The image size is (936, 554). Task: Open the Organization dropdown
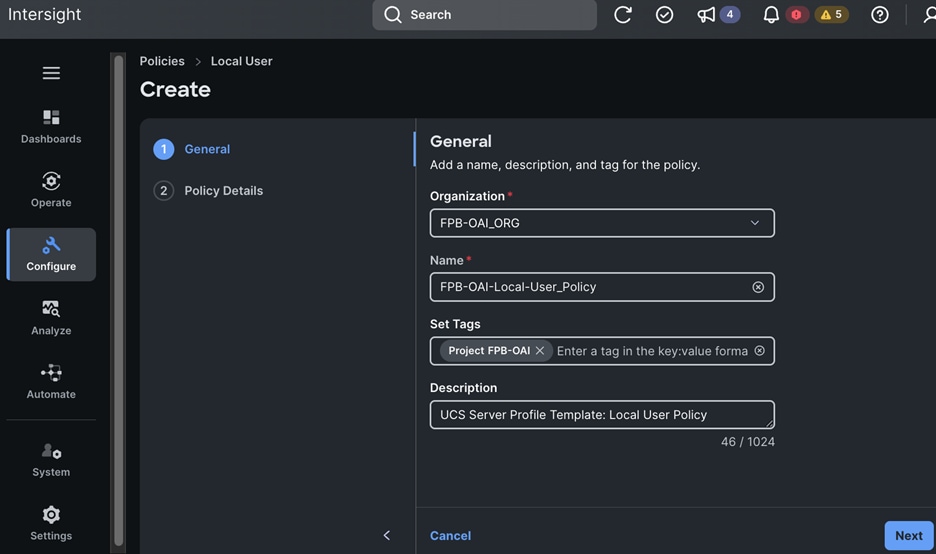coord(602,223)
